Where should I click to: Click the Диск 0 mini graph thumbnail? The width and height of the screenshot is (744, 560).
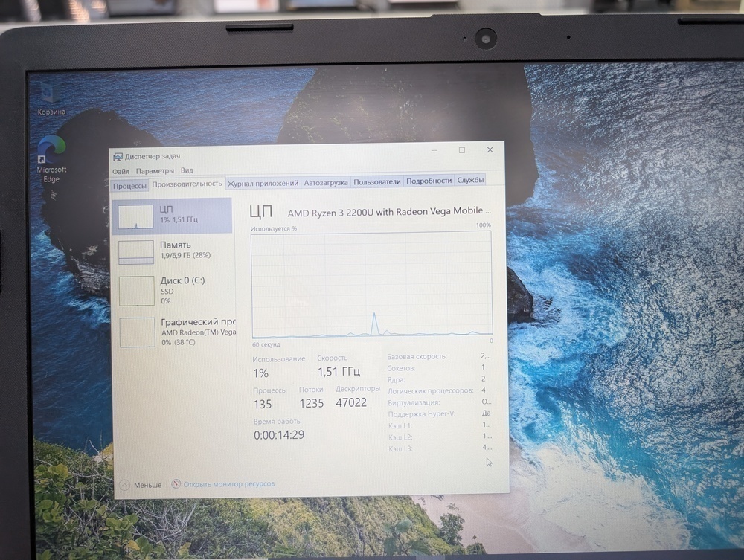tap(137, 291)
